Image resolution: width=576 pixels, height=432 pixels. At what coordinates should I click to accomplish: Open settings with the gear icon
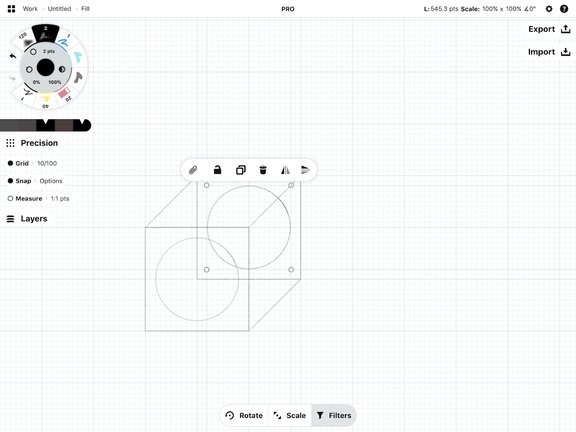[549, 9]
